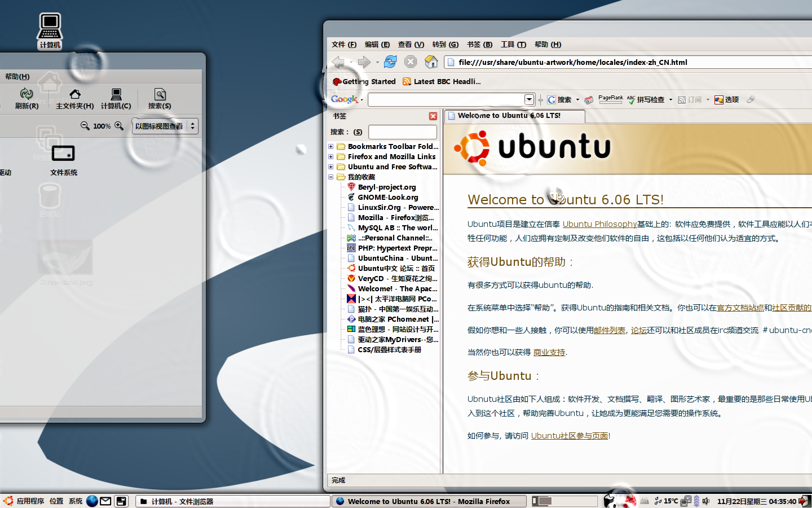Click volume speaker icon in tray
The image size is (812, 508).
point(706,501)
